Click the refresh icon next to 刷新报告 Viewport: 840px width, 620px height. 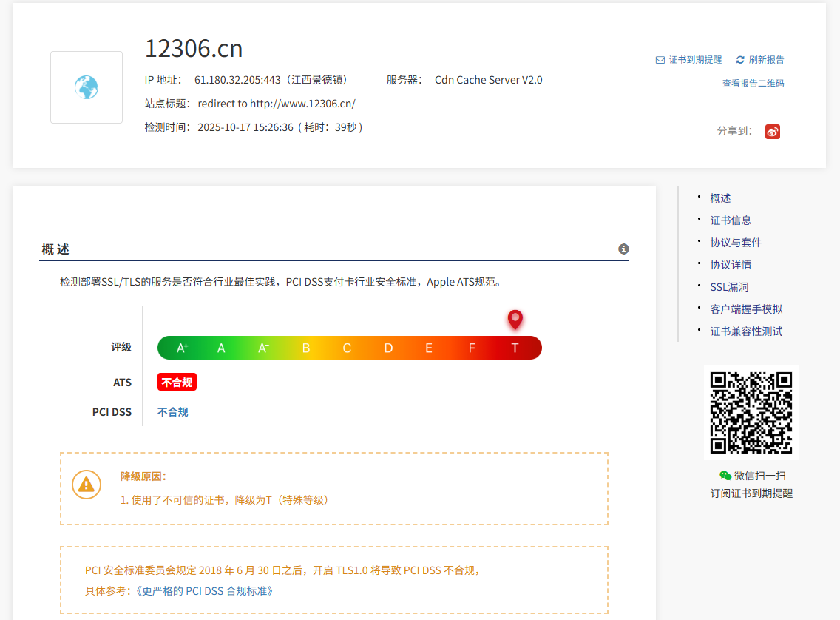(x=739, y=59)
